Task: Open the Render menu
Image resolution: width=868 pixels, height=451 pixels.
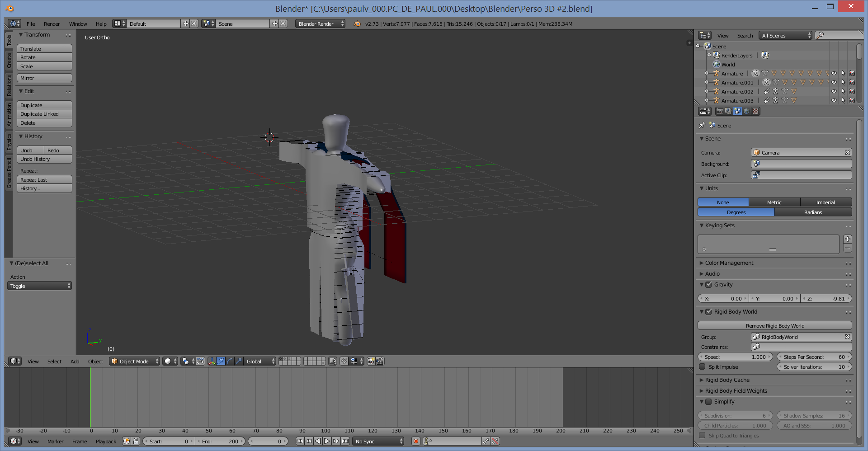Action: pyautogui.click(x=52, y=24)
